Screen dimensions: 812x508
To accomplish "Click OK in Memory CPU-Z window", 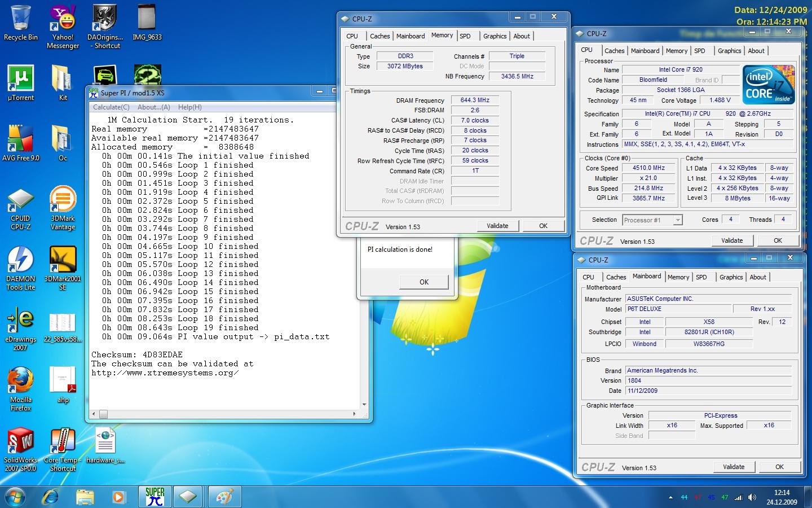I will pos(543,226).
